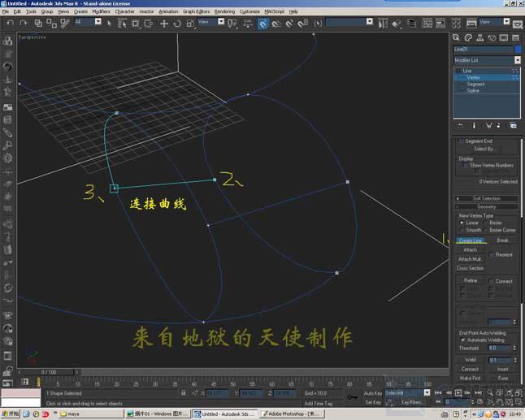Select the Smooth vertex type radio
Screen dimensions: 525x420
462,230
